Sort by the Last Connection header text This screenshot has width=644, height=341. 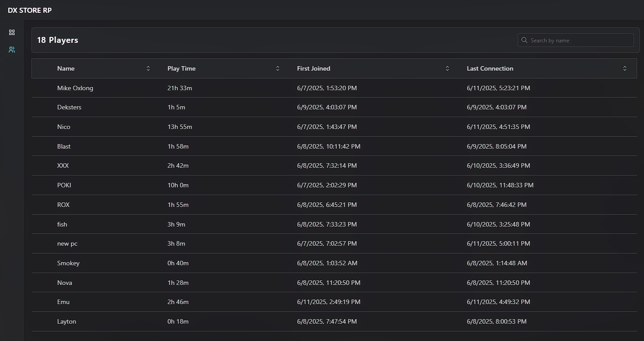coord(490,68)
